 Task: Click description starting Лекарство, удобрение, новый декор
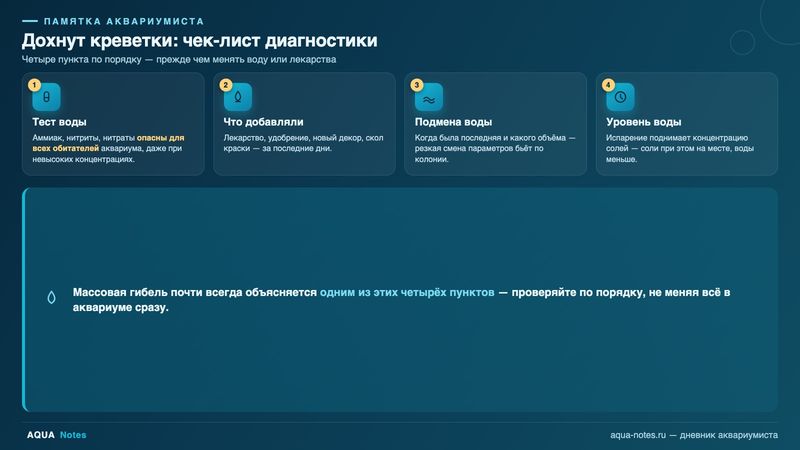[x=304, y=143]
